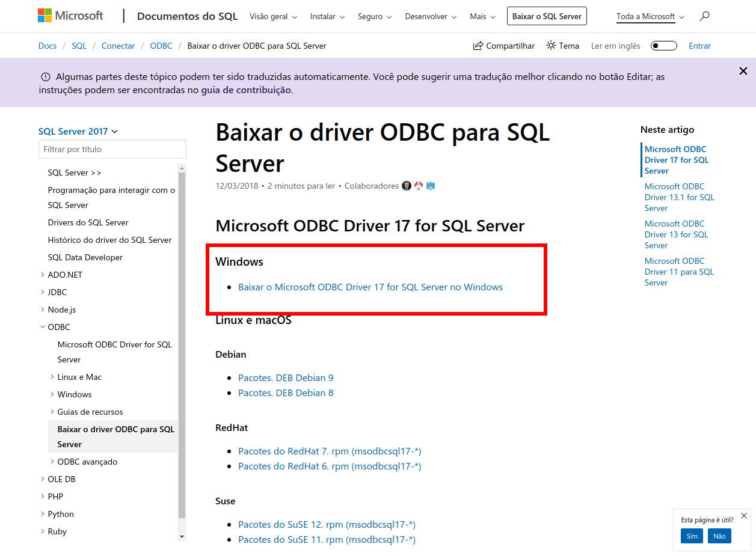Go to Docs breadcrumb

coord(48,46)
